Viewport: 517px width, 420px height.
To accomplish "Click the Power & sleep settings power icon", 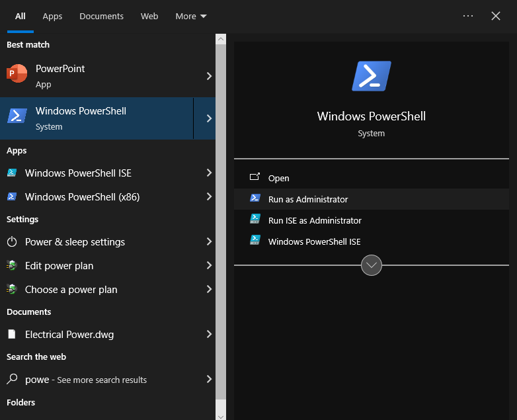I will (12, 242).
